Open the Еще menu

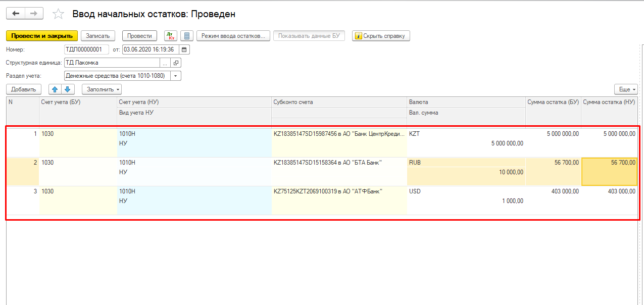click(626, 89)
